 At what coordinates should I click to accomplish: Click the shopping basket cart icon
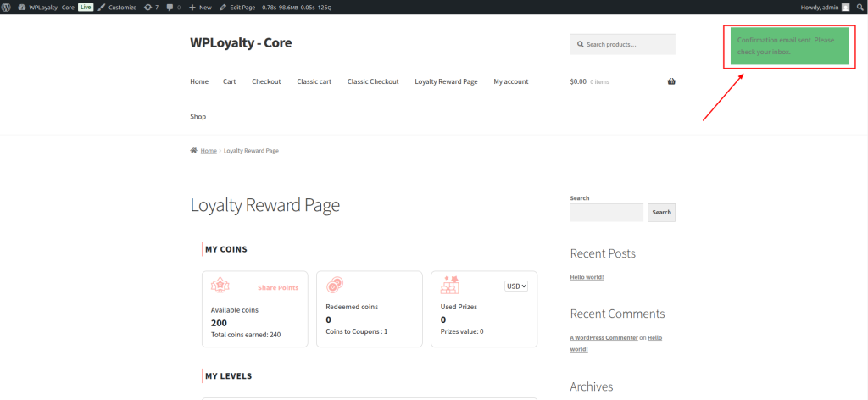[671, 81]
